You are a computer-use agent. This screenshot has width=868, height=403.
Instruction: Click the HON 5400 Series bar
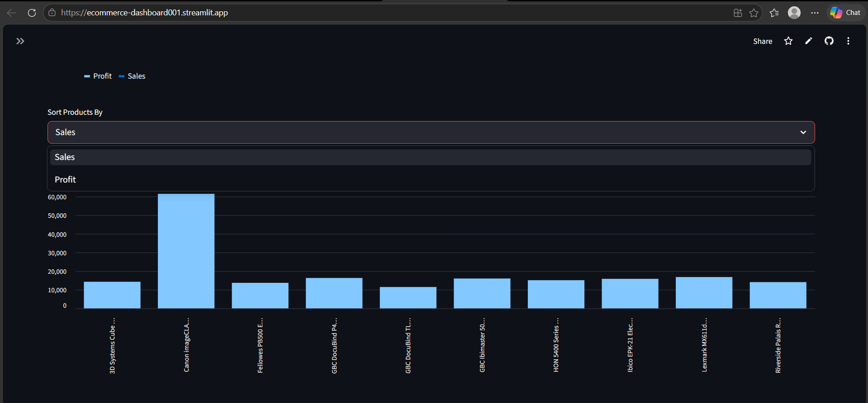556,294
